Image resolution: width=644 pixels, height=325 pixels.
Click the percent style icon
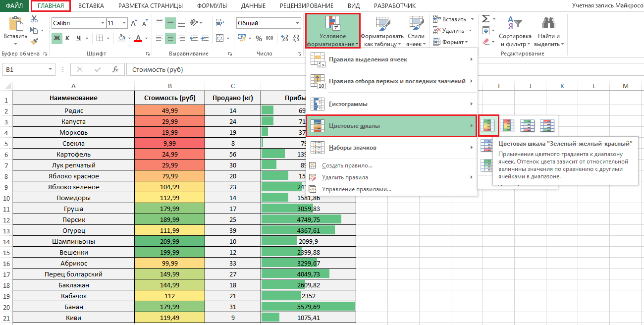click(258, 38)
